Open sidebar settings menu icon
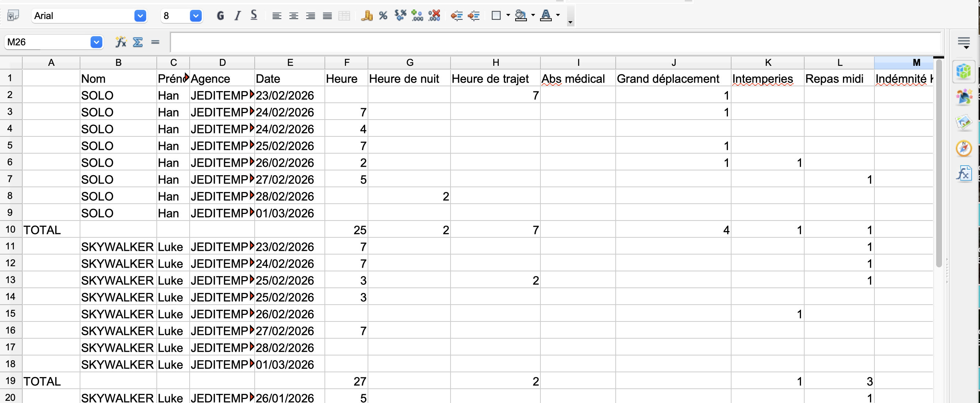 [964, 42]
